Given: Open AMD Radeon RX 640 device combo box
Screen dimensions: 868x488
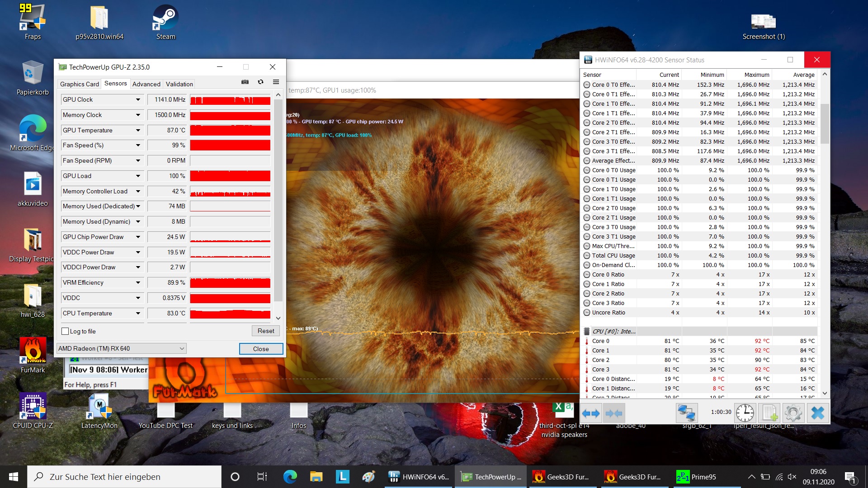Looking at the screenshot, I should (x=121, y=348).
